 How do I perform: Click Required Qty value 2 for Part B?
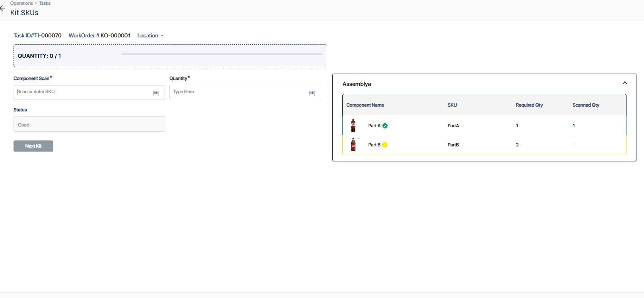[517, 145]
